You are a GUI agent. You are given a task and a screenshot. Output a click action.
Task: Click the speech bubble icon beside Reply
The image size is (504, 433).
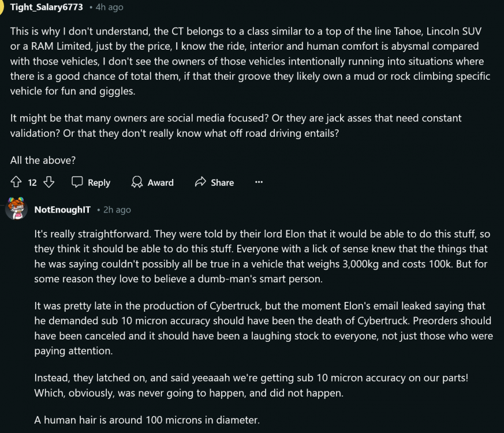pyautogui.click(x=77, y=182)
